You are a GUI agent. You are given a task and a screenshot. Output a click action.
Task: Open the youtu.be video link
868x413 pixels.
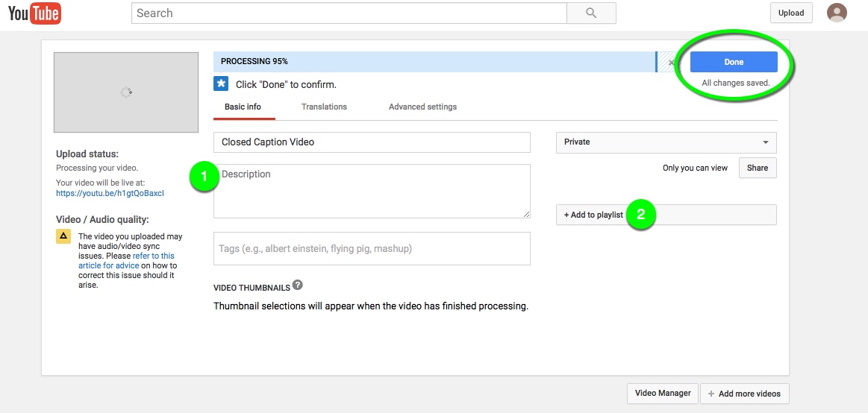click(110, 193)
